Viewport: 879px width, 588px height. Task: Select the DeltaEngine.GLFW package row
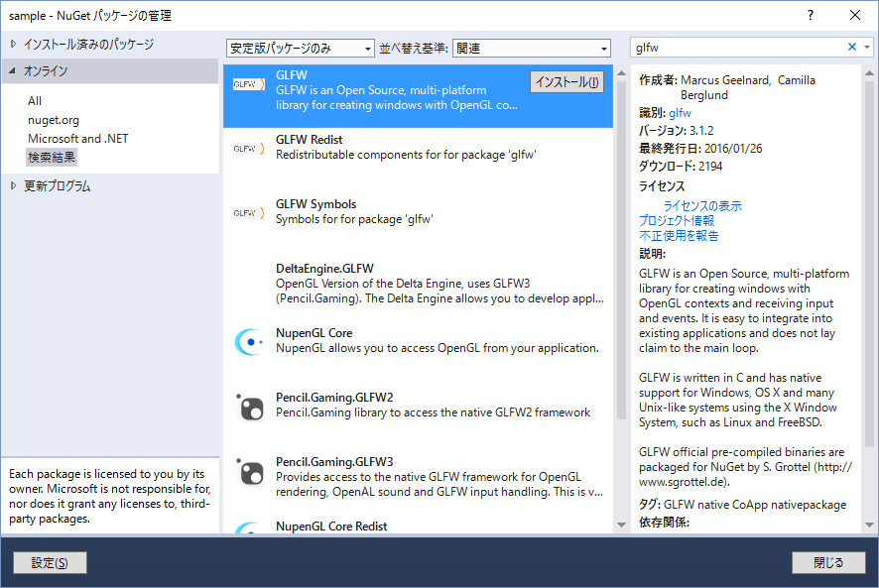pos(419,290)
